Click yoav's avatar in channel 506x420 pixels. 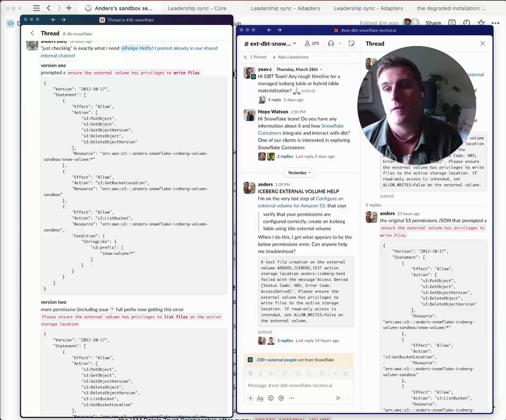[249, 73]
